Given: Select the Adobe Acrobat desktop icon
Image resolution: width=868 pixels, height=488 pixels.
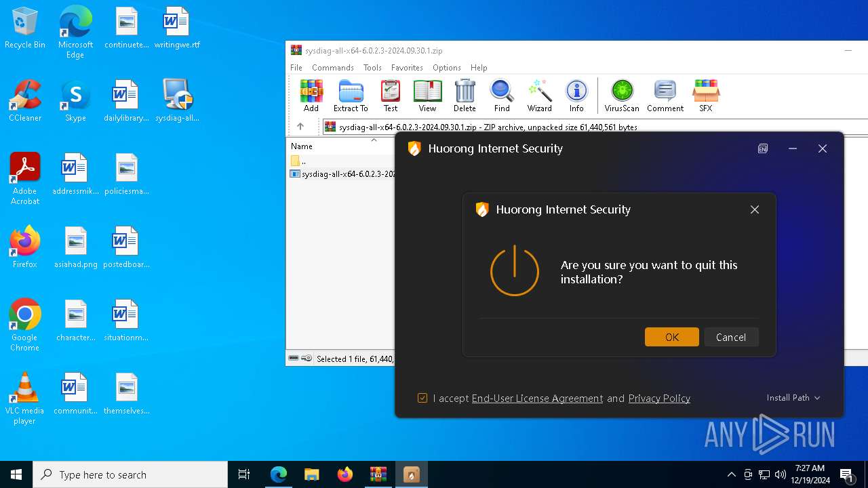Looking at the screenshot, I should click(25, 178).
